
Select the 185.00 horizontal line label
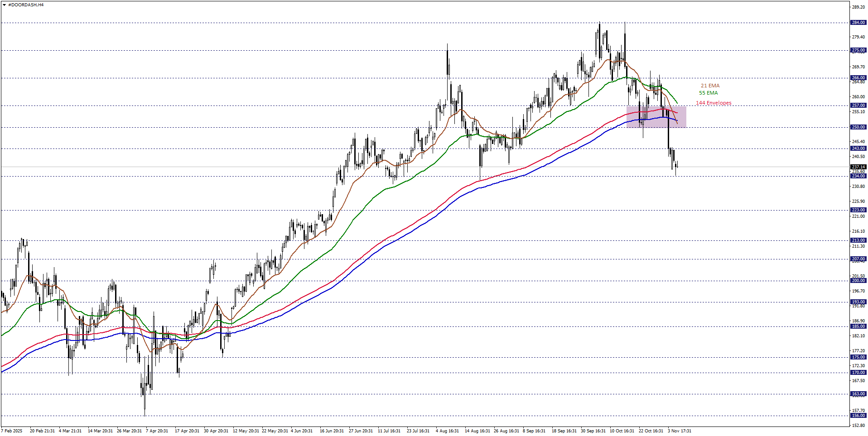tap(858, 326)
